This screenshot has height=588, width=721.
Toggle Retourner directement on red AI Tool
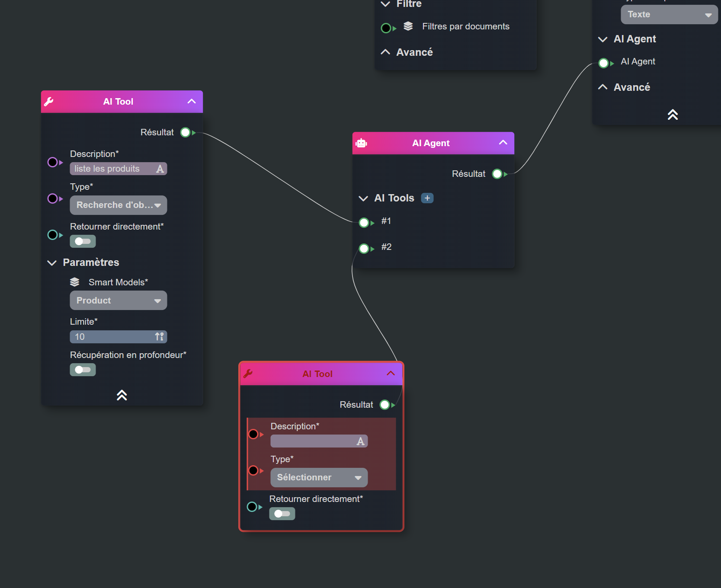pyautogui.click(x=282, y=514)
